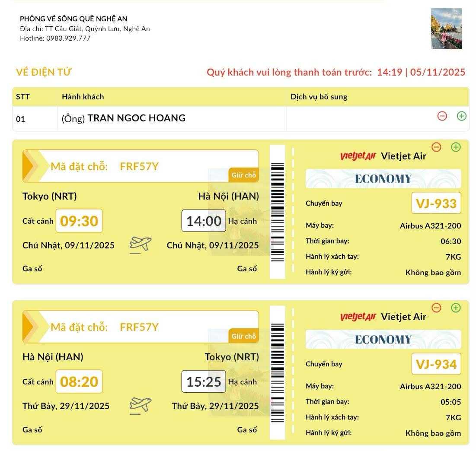Image resolution: width=476 pixels, height=451 pixels.
Task: Remove the VJ-934 flight with red minus
Action: point(436,308)
